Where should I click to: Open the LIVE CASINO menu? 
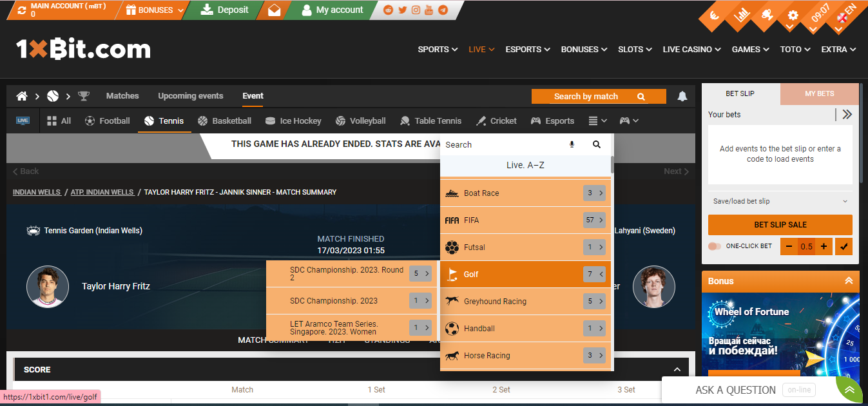click(x=687, y=49)
